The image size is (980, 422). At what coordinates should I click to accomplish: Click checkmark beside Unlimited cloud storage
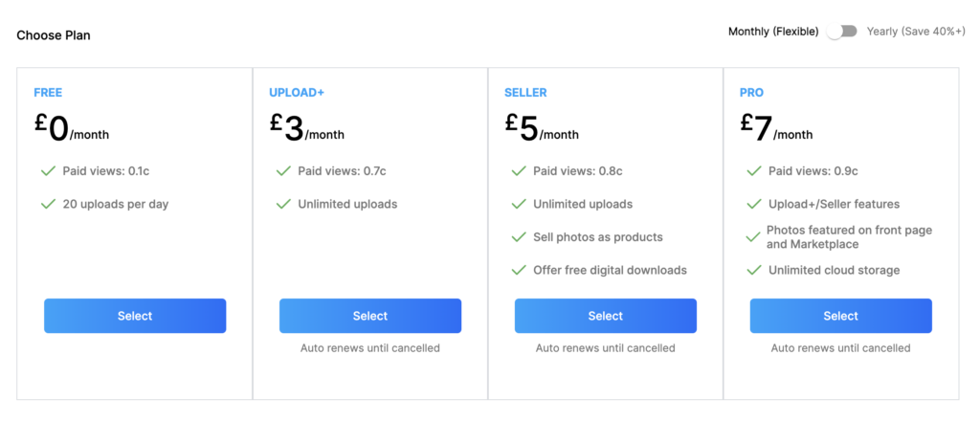point(754,270)
